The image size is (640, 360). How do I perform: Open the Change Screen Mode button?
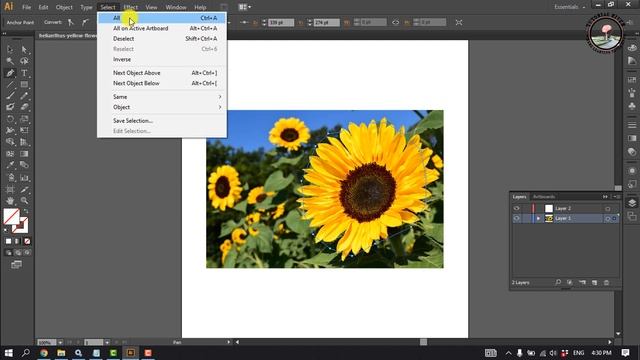[x=16, y=265]
